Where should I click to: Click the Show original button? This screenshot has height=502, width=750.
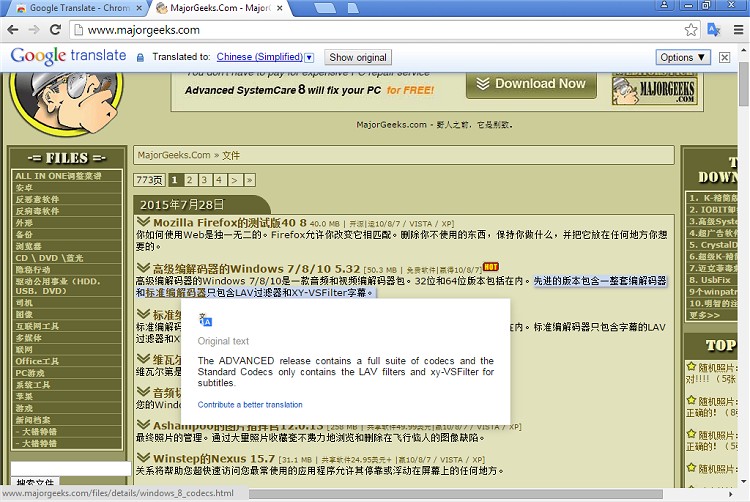coord(358,57)
